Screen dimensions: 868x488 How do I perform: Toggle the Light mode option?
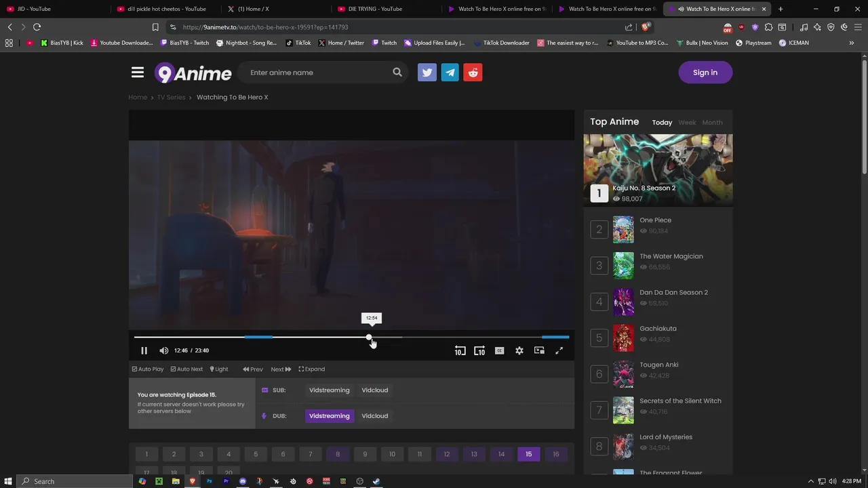[219, 369]
